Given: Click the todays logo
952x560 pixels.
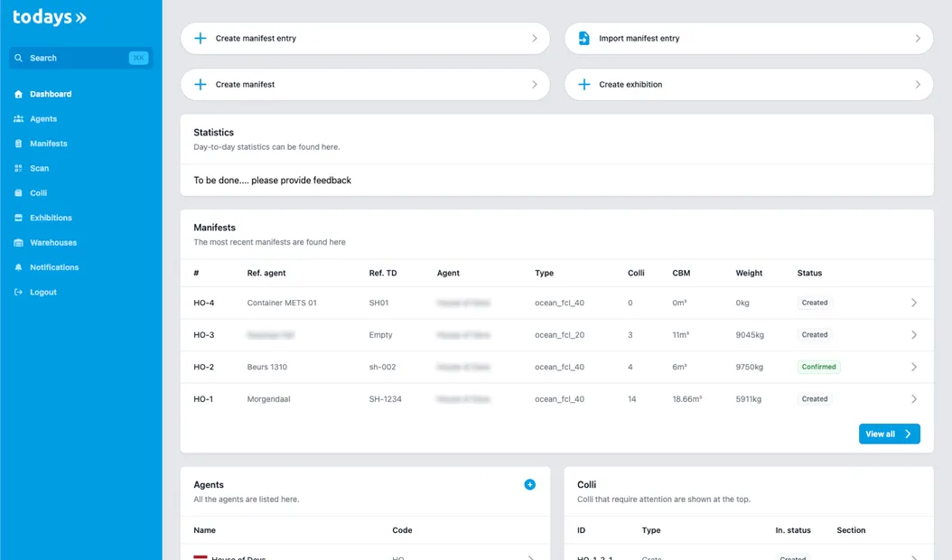Looking at the screenshot, I should point(49,17).
